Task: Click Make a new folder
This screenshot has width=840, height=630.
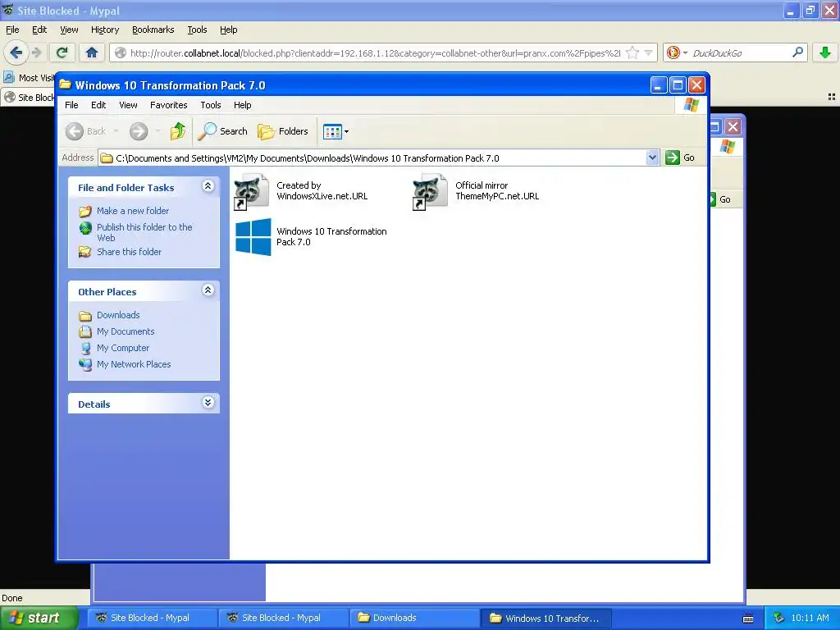Action: tap(132, 211)
